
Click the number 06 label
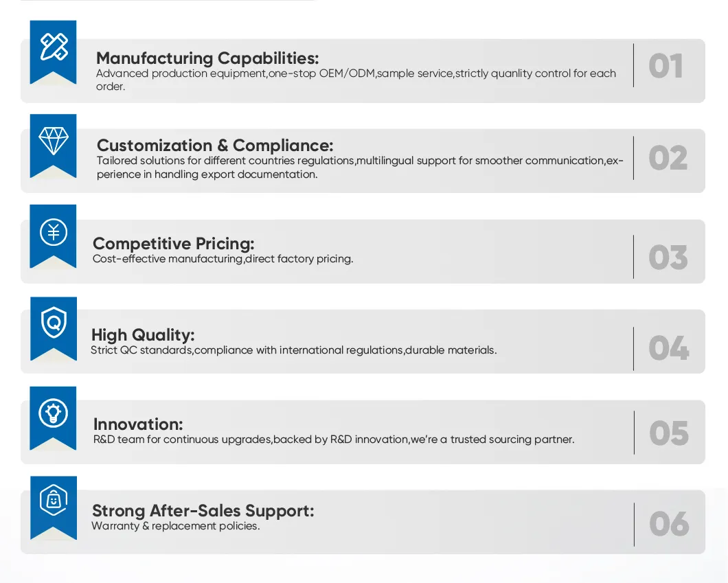coord(668,524)
